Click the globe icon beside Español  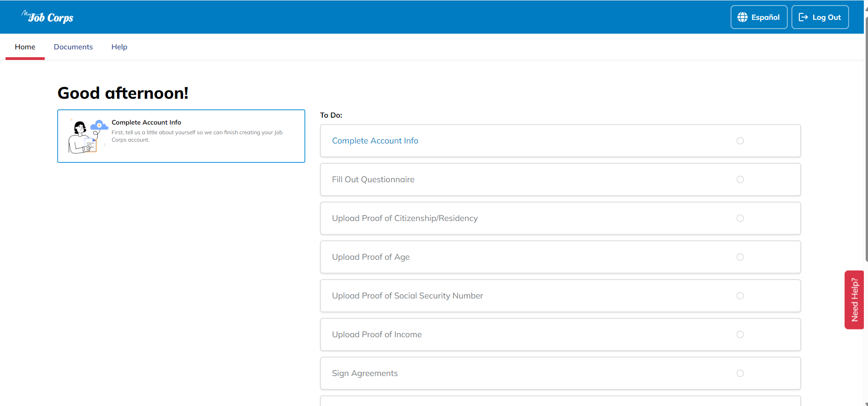click(x=743, y=17)
